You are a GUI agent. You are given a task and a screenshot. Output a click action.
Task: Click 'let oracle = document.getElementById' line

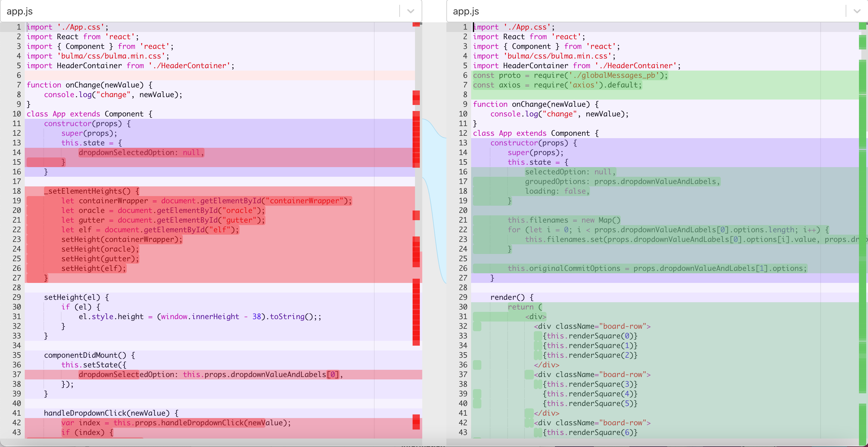pos(163,210)
